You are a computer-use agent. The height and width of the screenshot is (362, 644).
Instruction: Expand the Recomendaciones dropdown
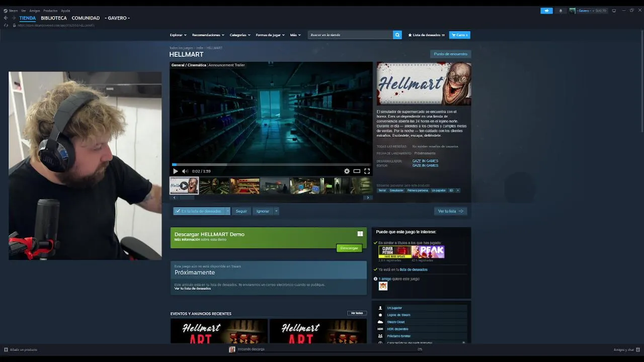click(208, 35)
